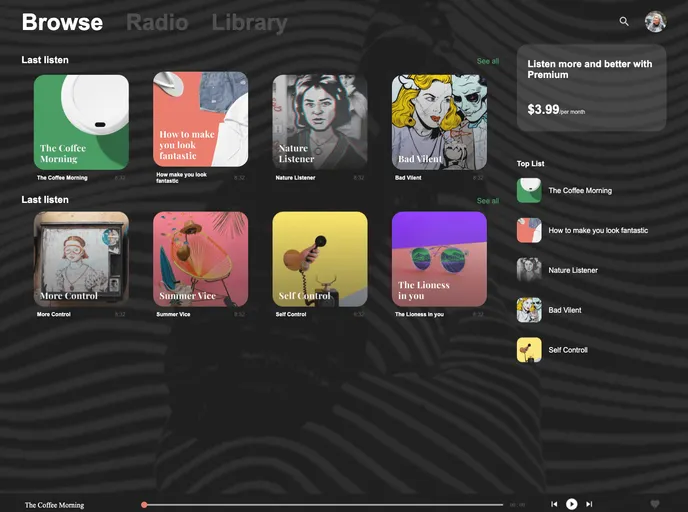Click The Lioness in you caption
This screenshot has height=512, width=688.
click(x=419, y=314)
